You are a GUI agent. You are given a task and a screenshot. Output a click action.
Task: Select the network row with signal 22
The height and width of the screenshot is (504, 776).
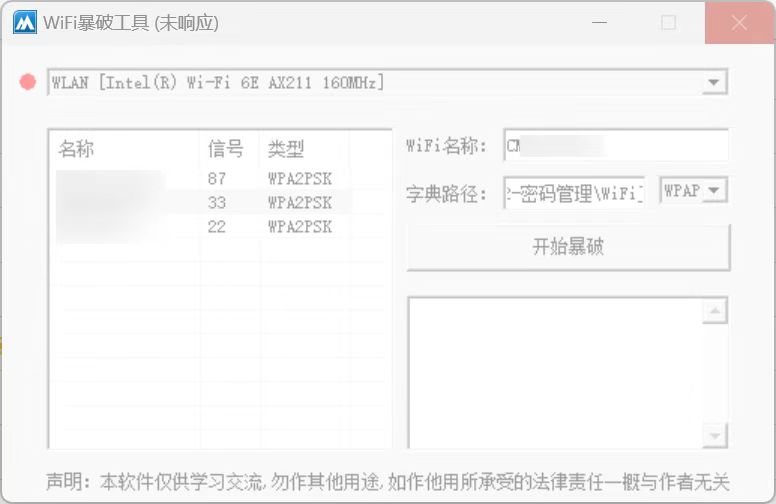(x=220, y=227)
